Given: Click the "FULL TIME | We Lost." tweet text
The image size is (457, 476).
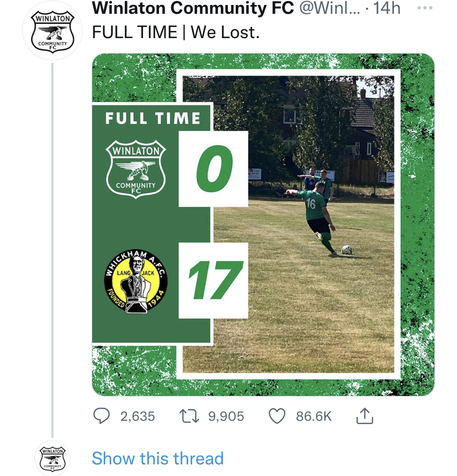Looking at the screenshot, I should (x=175, y=32).
